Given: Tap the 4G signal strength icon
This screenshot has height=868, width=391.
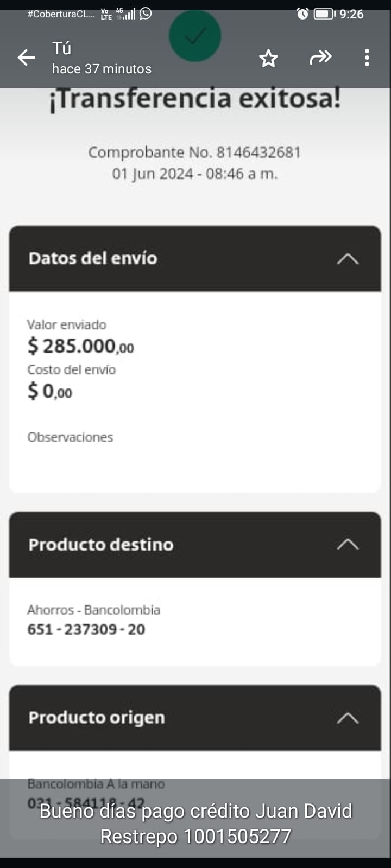Looking at the screenshot, I should coord(126,14).
